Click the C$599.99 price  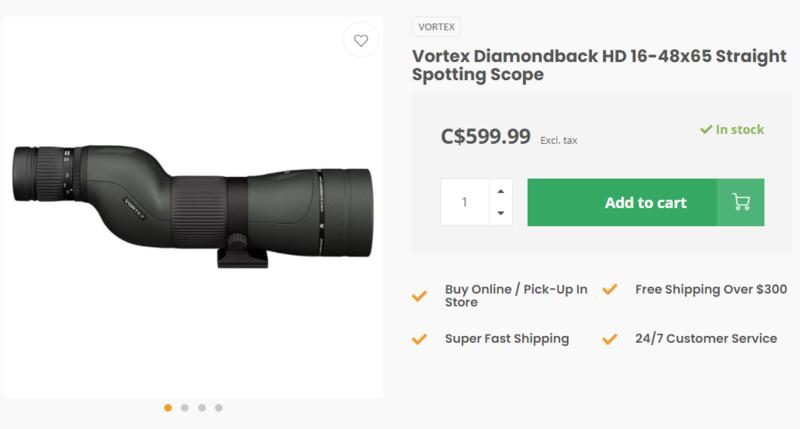[x=486, y=137]
